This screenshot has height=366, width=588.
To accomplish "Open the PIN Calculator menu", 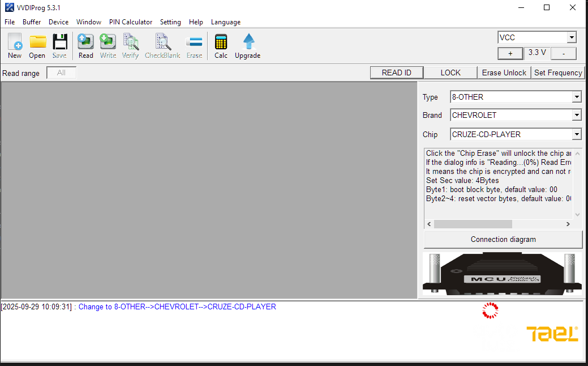I will [130, 22].
